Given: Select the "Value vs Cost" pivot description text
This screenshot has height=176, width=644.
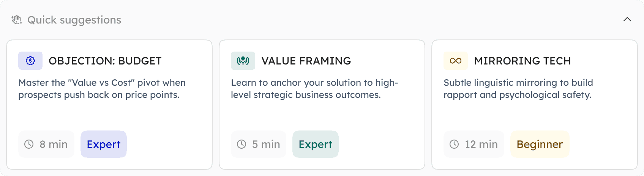Looking at the screenshot, I should [102, 89].
